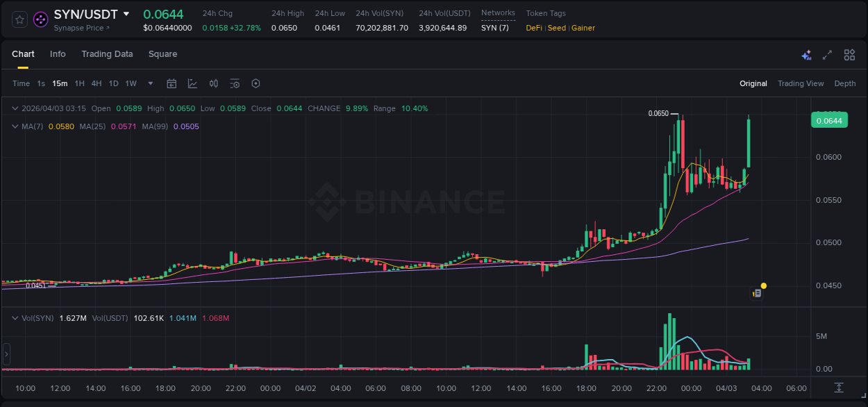Open the calendar date range picker
This screenshot has height=407, width=868.
172,83
